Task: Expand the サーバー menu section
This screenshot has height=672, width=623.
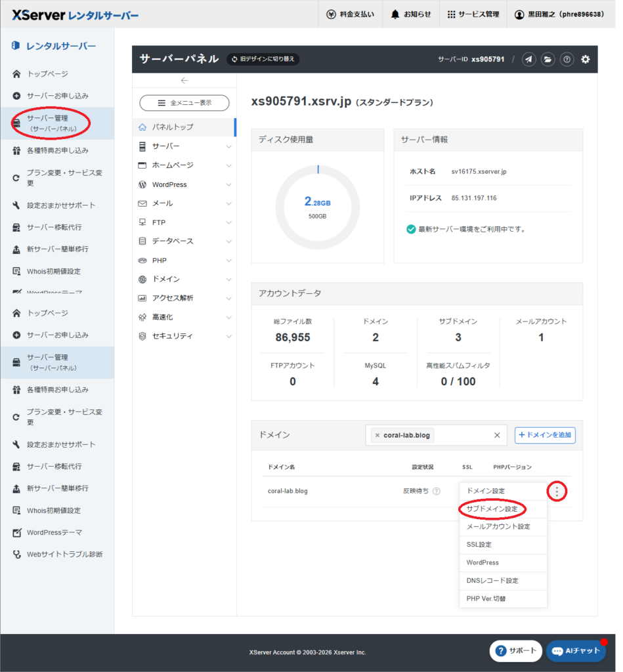Action: [183, 146]
